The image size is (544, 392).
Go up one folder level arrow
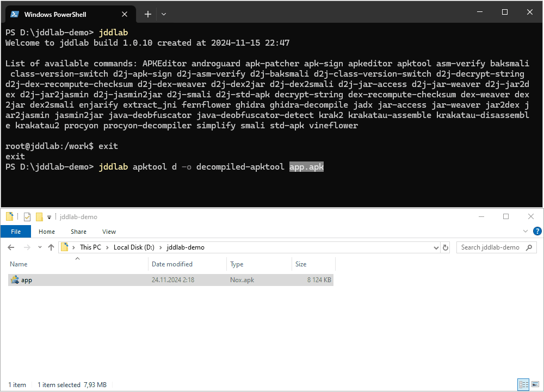click(x=51, y=247)
